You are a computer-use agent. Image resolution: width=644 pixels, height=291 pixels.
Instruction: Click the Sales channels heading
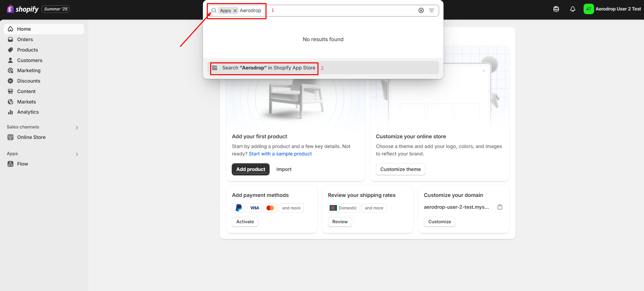23,127
